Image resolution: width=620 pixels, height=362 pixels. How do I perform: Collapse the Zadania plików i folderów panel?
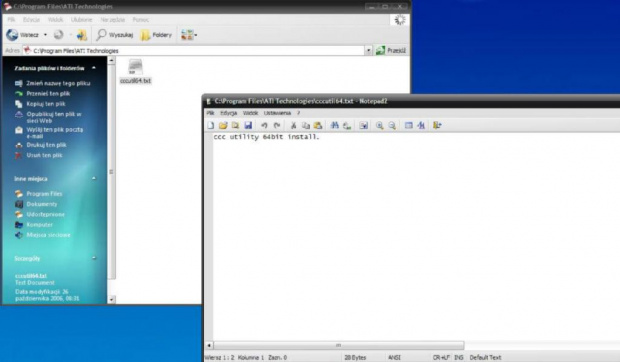(x=94, y=68)
